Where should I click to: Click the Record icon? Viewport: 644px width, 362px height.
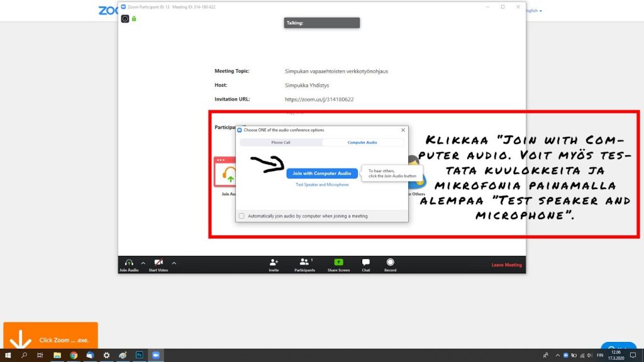(x=390, y=262)
